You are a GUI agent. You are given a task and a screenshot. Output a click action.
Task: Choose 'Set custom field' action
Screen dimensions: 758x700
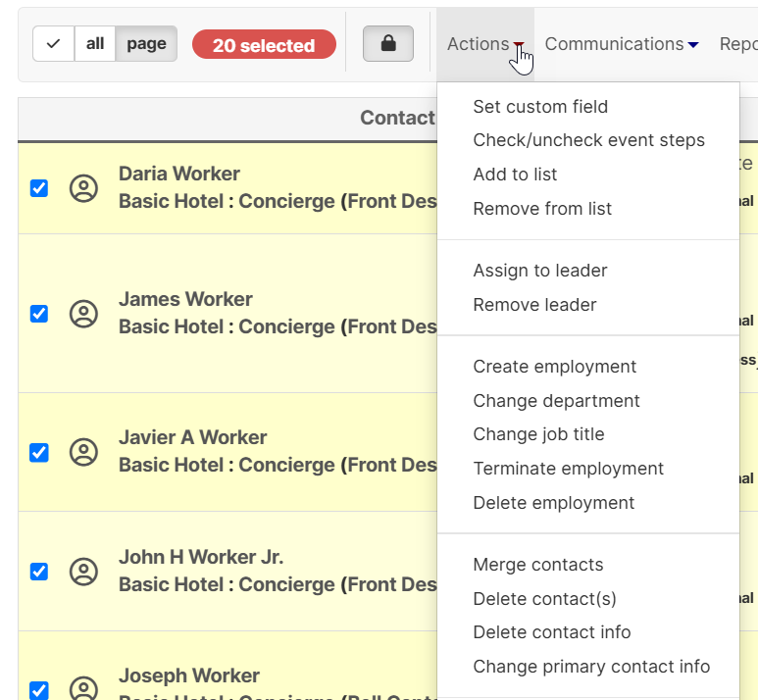point(540,107)
